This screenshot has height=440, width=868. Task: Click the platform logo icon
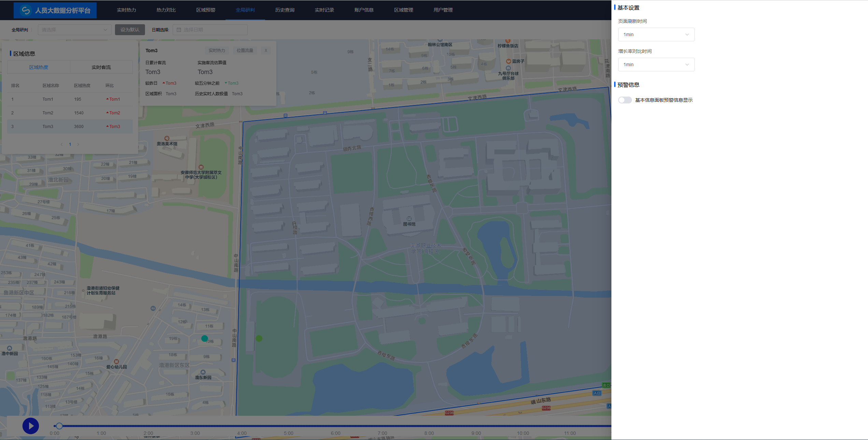pos(26,10)
